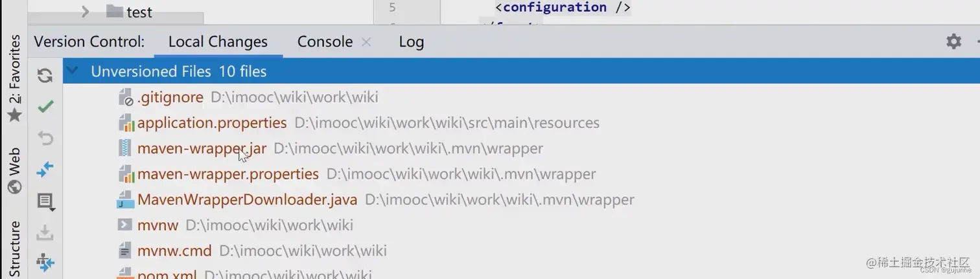Image resolution: width=980 pixels, height=279 pixels.
Task: Click the Favorites star icon
Action: pyautogui.click(x=14, y=115)
